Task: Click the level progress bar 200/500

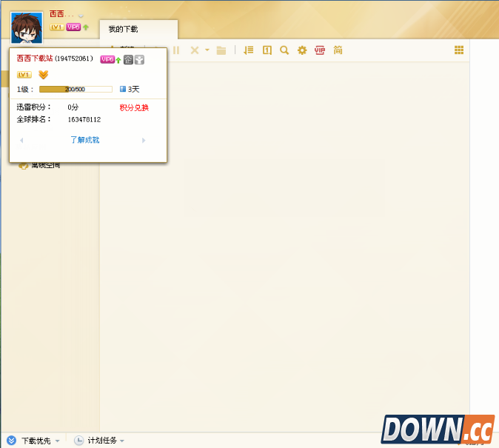Action: pyautogui.click(x=76, y=89)
